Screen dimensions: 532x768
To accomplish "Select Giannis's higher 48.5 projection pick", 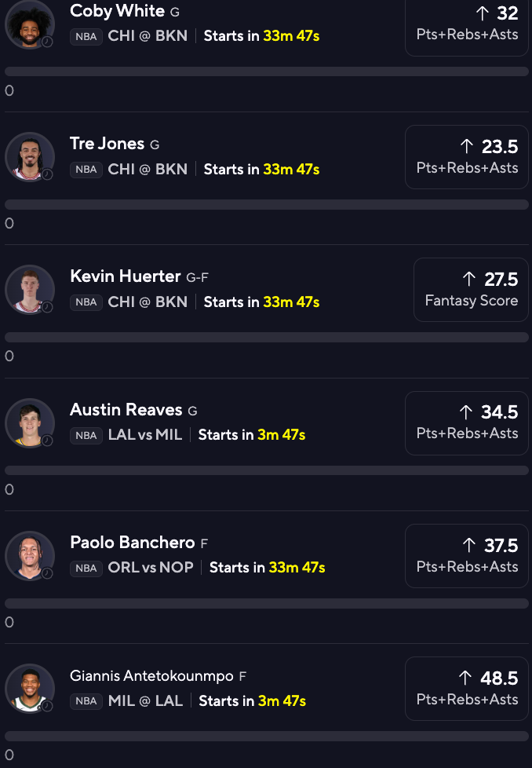I will [x=466, y=688].
